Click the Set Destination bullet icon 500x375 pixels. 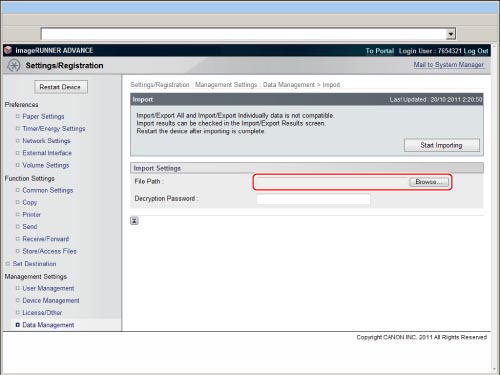[8, 264]
